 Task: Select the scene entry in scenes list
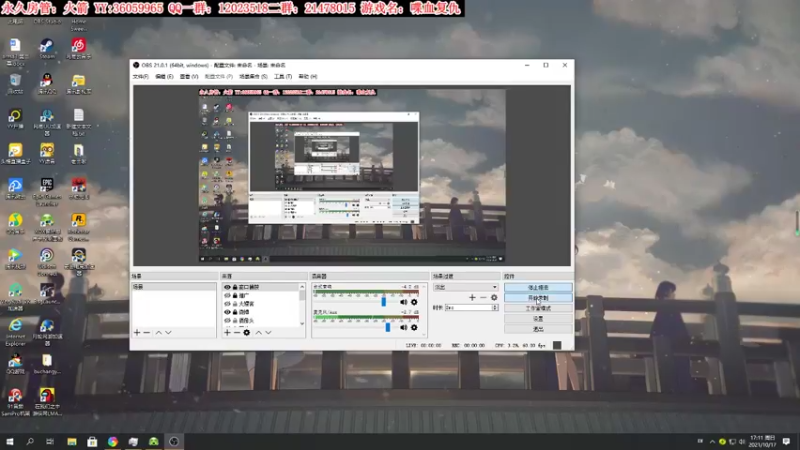pyautogui.click(x=173, y=287)
